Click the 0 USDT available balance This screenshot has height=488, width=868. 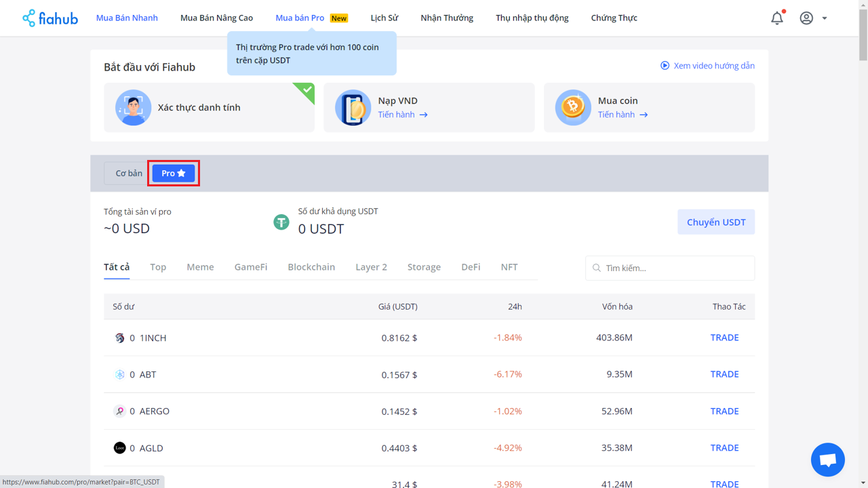pos(321,229)
